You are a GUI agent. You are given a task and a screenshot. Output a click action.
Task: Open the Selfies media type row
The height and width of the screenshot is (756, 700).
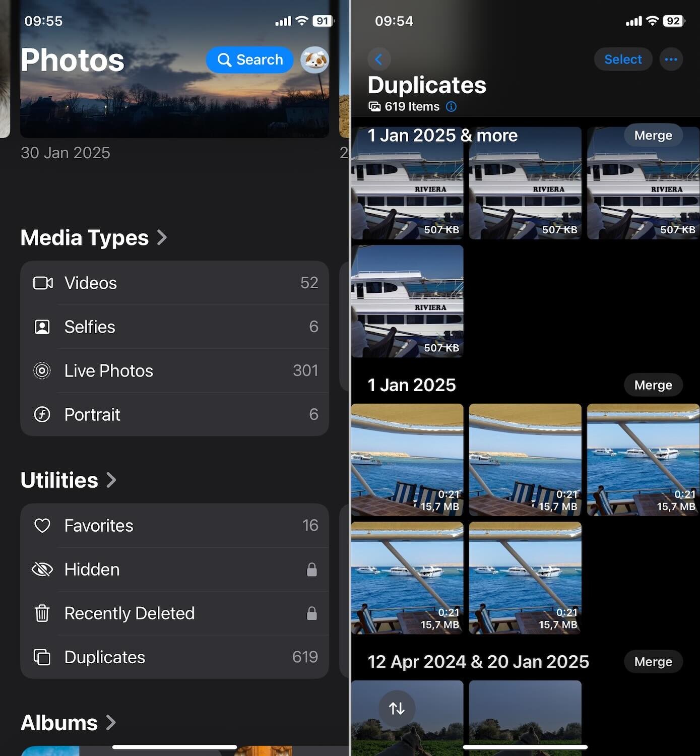pos(174,327)
